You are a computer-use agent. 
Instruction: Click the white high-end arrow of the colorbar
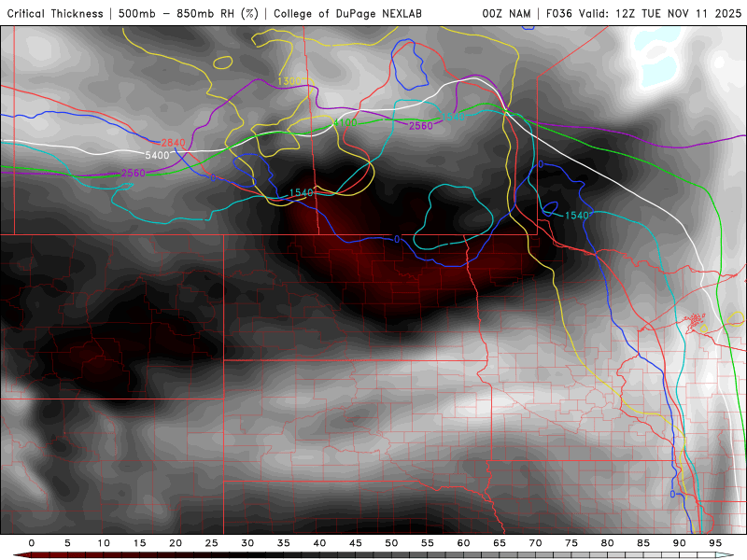(726, 555)
